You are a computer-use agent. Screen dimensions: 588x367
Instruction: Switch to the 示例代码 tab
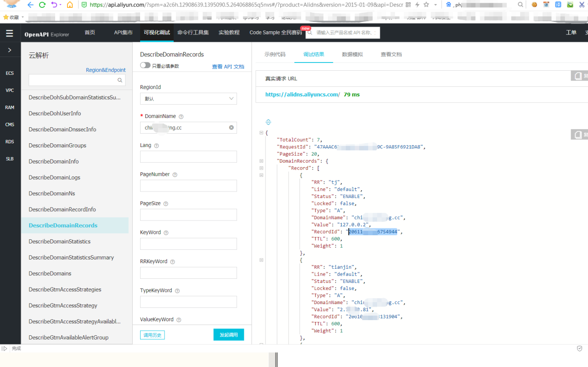tap(275, 54)
